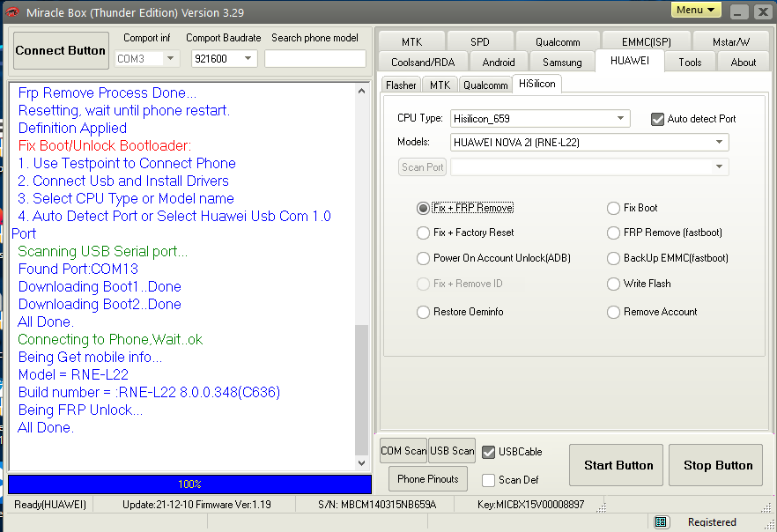Open the Menu dropdown in title bar
777x532 pixels.
(x=696, y=10)
